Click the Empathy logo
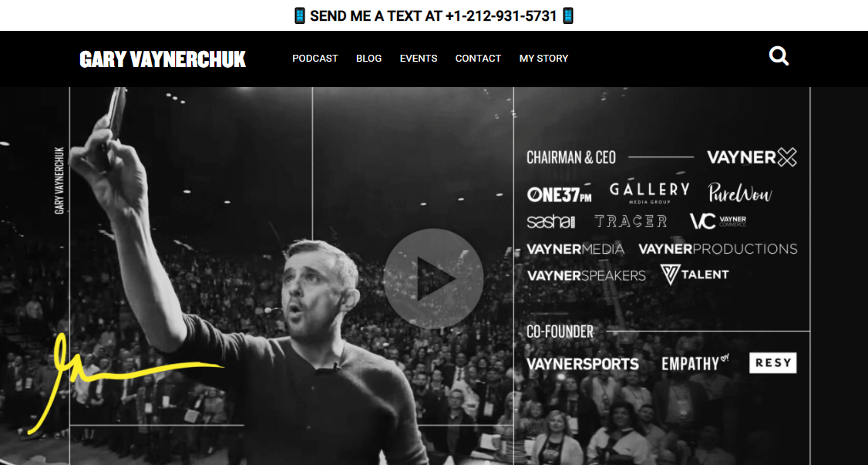This screenshot has height=465, width=868. pos(695,363)
